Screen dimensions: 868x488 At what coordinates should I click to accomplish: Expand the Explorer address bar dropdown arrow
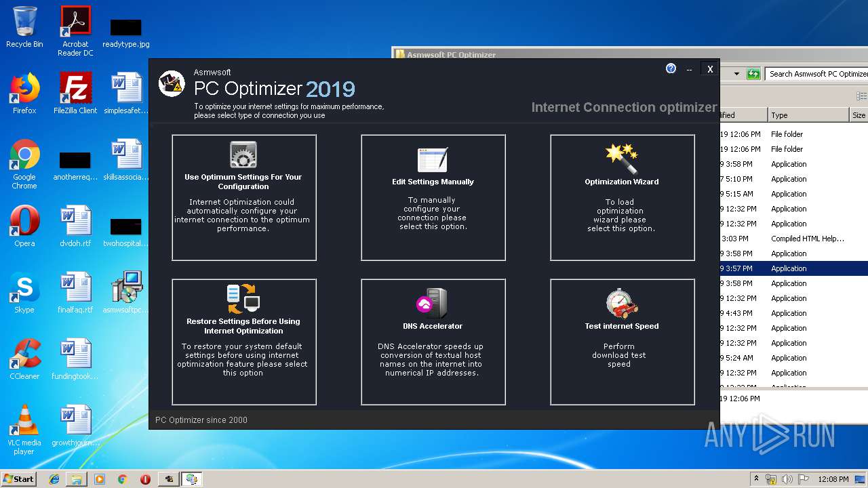coord(736,74)
